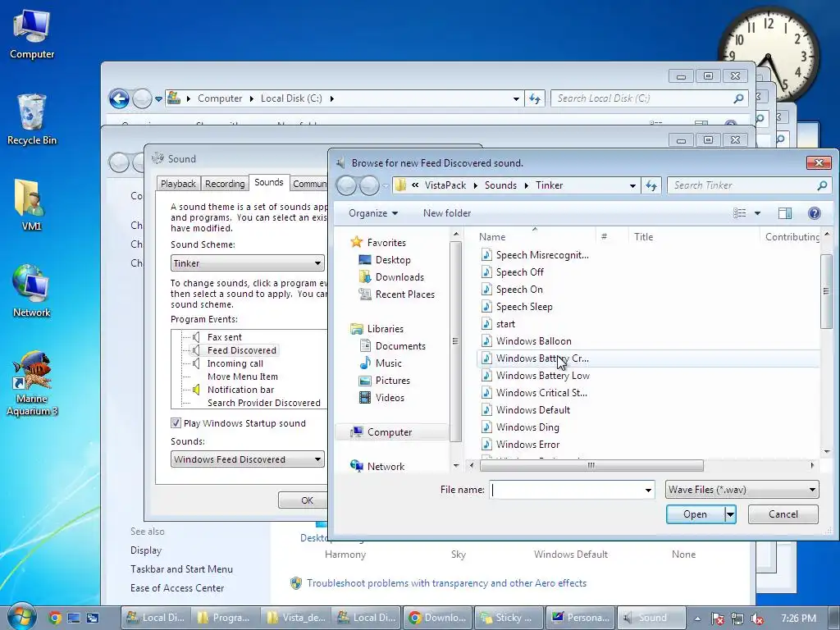840x630 pixels.
Task: Expand the Local Disk address bar history dropdown
Action: coord(516,98)
